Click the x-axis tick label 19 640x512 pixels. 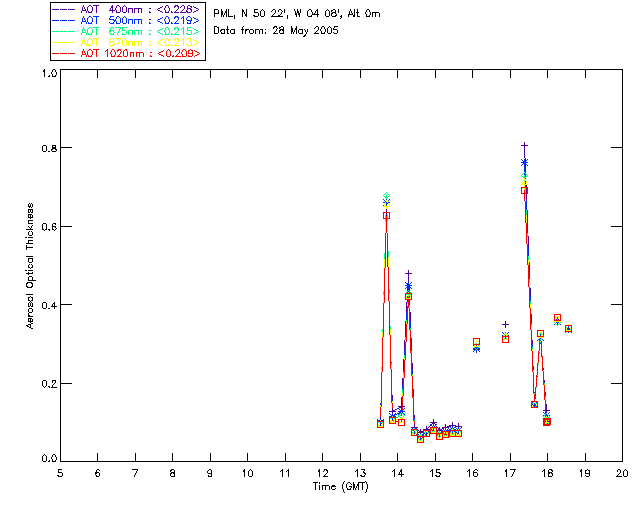pyautogui.click(x=585, y=473)
